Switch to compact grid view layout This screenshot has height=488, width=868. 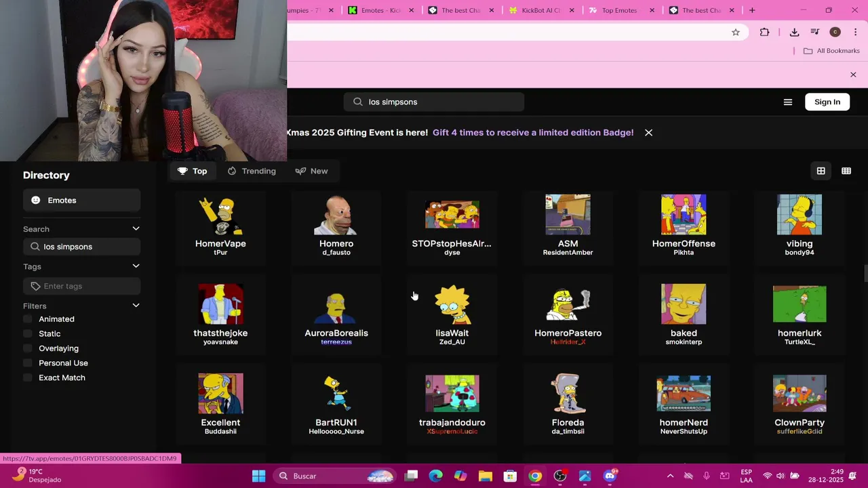pyautogui.click(x=846, y=171)
